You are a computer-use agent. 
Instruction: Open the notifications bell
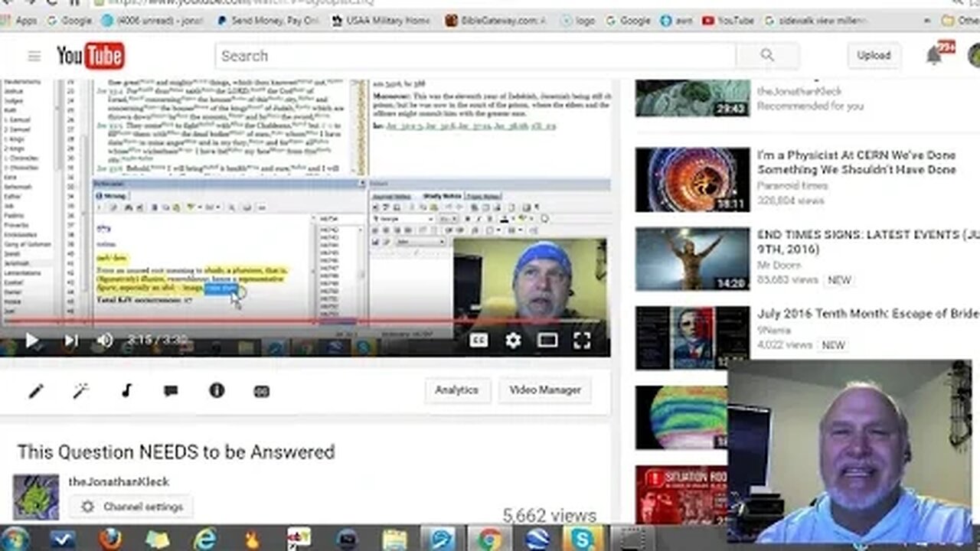tap(934, 55)
